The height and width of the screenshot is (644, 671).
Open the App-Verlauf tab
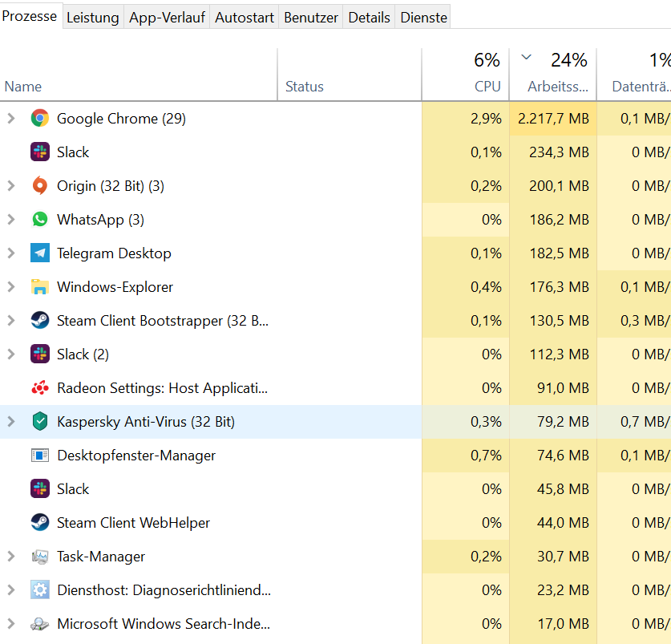pyautogui.click(x=167, y=17)
